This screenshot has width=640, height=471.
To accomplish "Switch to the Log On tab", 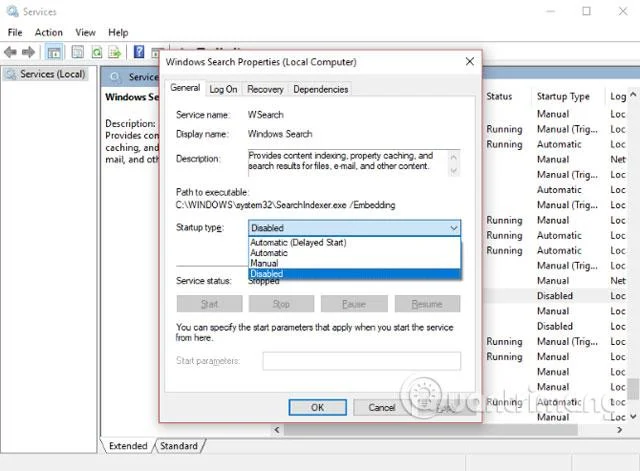I will (223, 89).
